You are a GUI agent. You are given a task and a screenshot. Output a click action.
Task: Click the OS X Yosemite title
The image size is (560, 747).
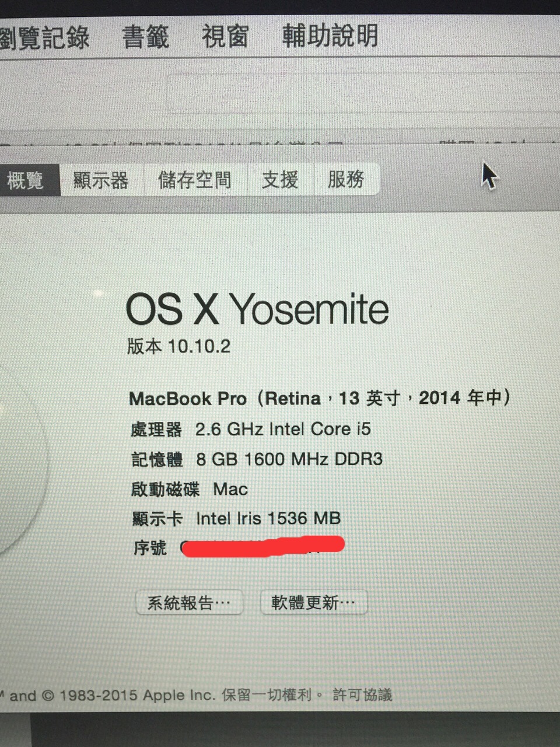(x=257, y=309)
